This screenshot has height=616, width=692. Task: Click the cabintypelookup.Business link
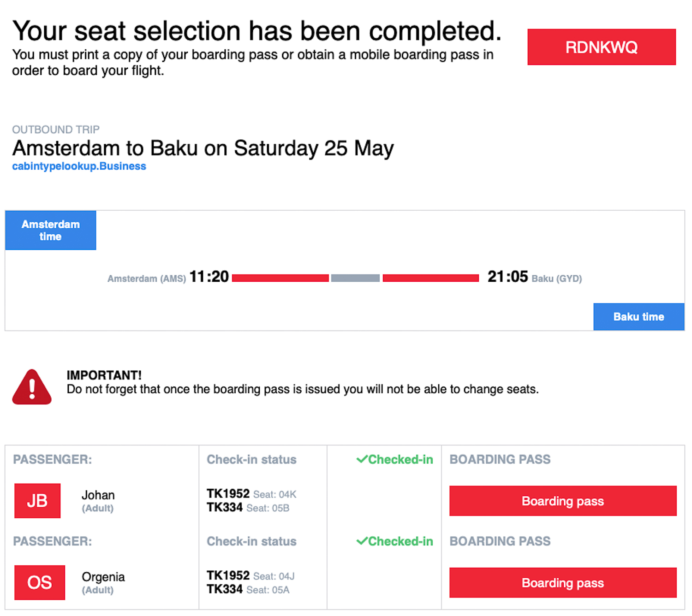click(79, 166)
